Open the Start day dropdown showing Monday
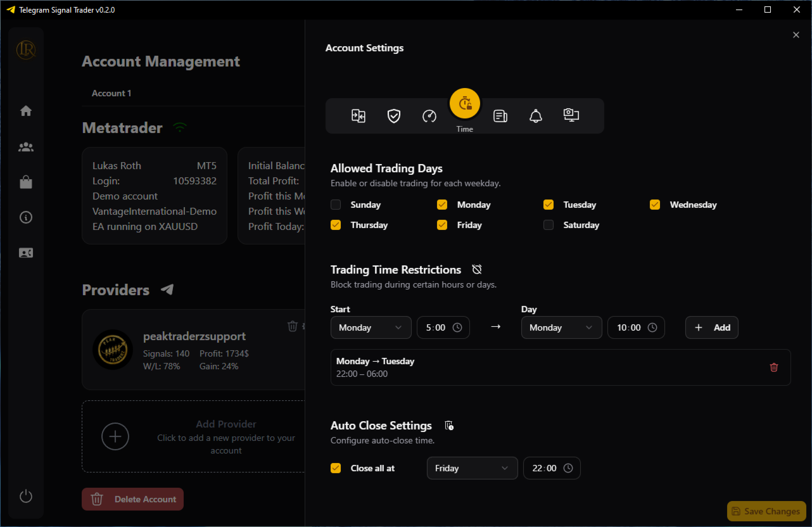Image resolution: width=812 pixels, height=527 pixels. coord(371,327)
